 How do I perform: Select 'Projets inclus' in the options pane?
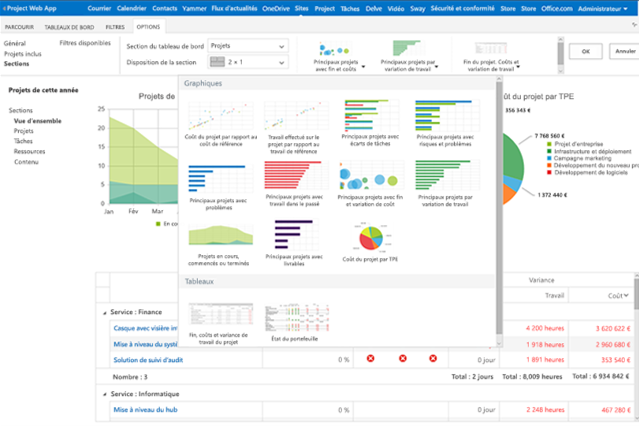coord(22,54)
